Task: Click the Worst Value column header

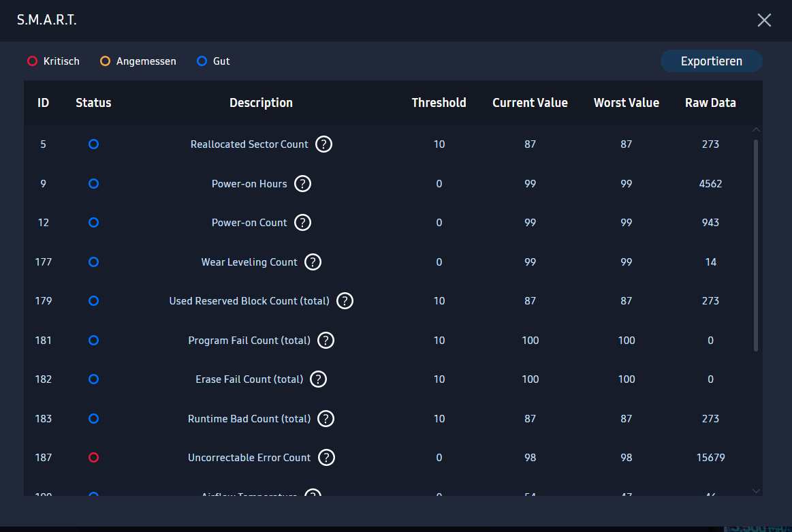Action: click(x=627, y=103)
